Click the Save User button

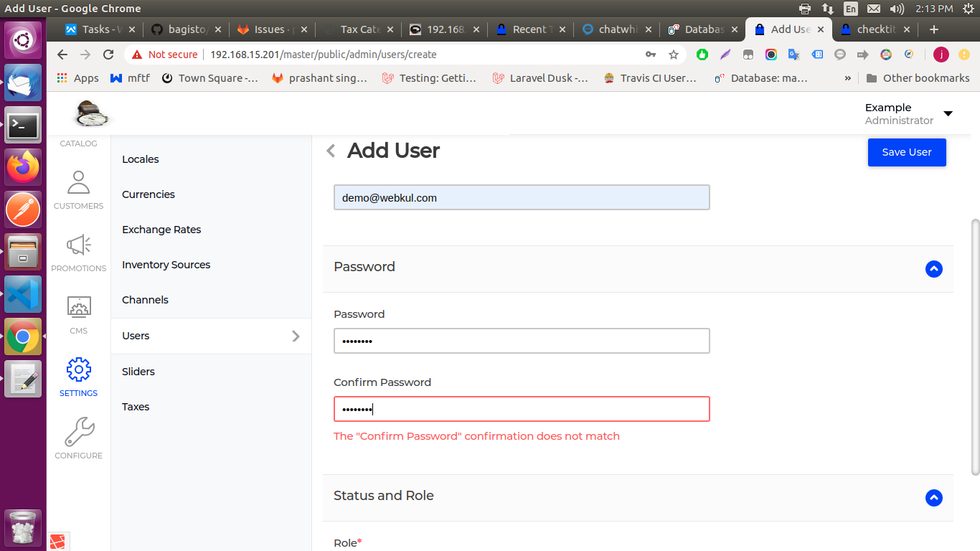[906, 152]
